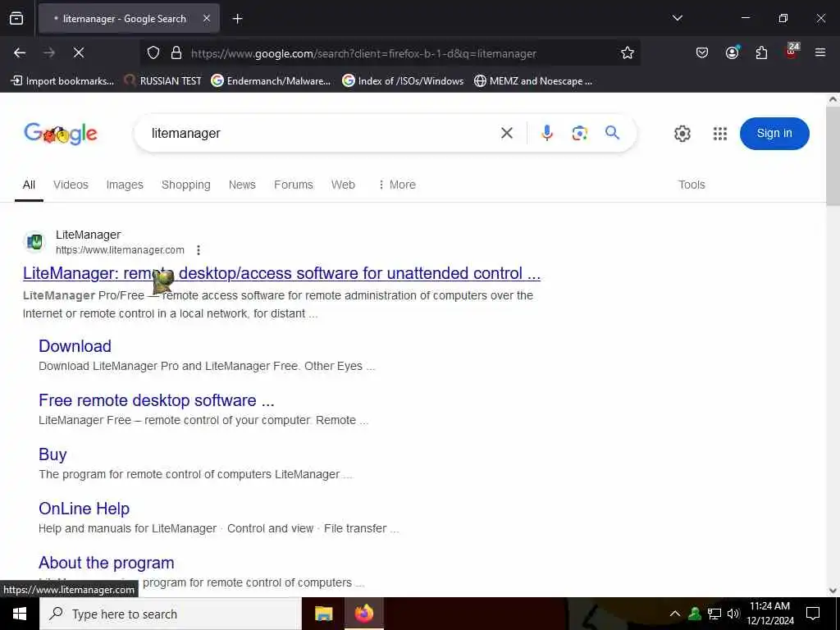This screenshot has width=840, height=630.
Task: Open MEMZ and Noescape bookmark
Action: [x=533, y=81]
